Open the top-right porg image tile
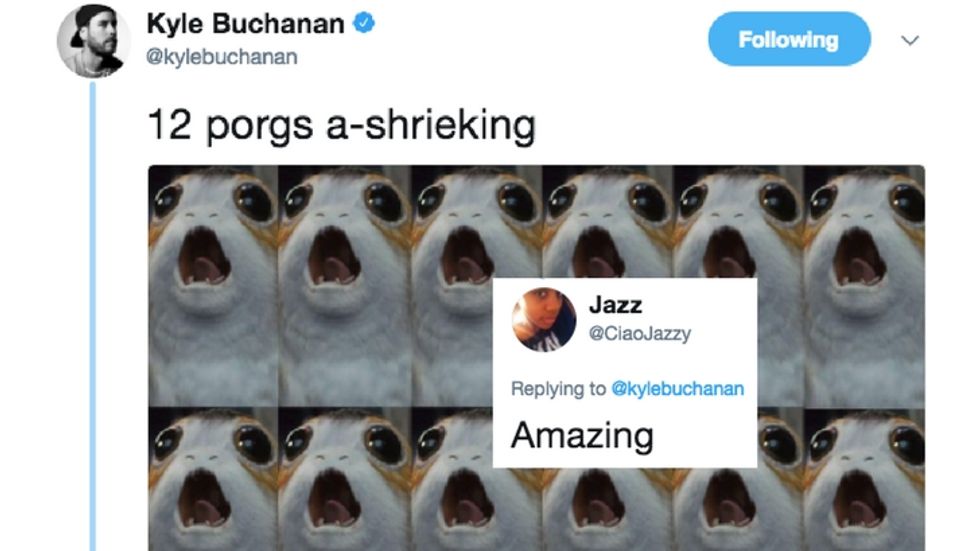This screenshot has height=551, width=980. pos(864,286)
